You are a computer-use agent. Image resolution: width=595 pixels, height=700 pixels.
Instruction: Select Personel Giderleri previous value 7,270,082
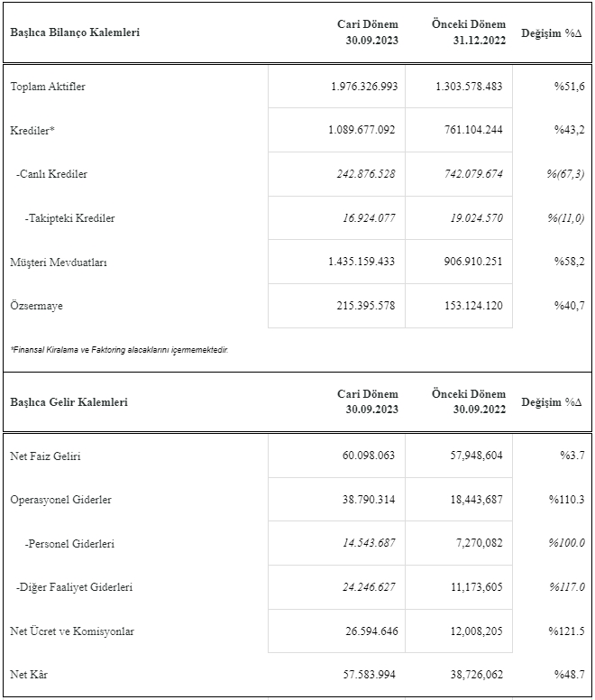(479, 543)
